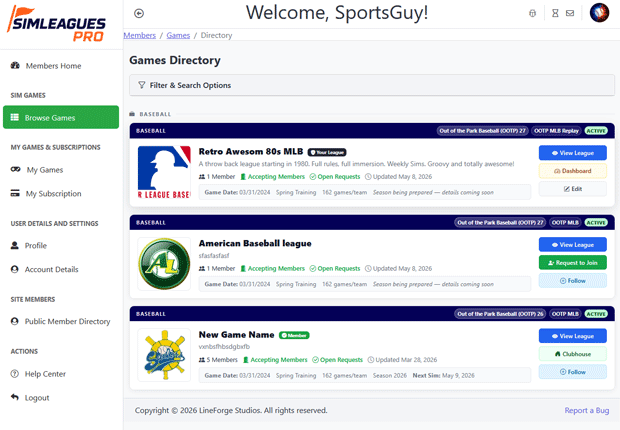This screenshot has height=430, width=620.
Task: Follow the Members breadcrumb link
Action: click(140, 35)
